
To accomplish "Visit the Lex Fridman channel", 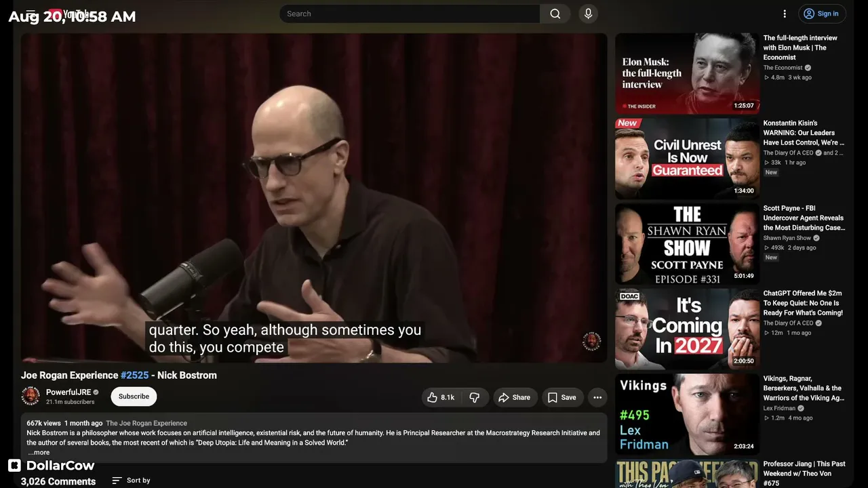I will (779, 409).
